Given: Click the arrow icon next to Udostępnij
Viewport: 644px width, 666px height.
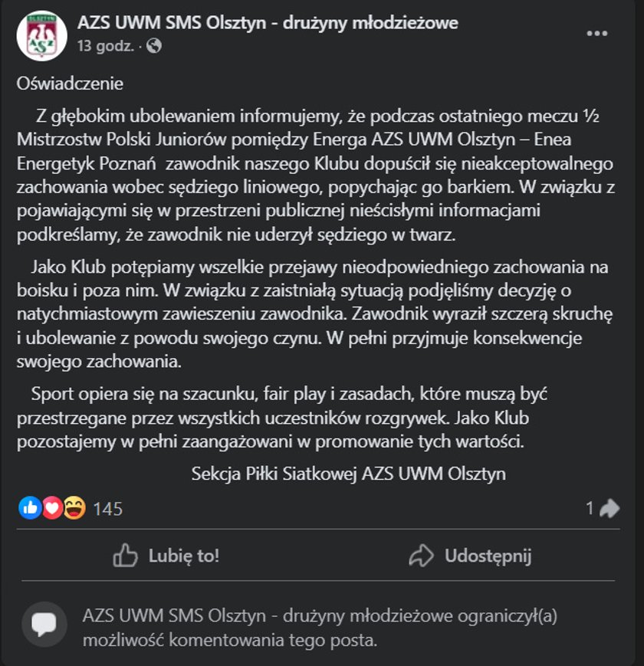Looking at the screenshot, I should pos(421,556).
